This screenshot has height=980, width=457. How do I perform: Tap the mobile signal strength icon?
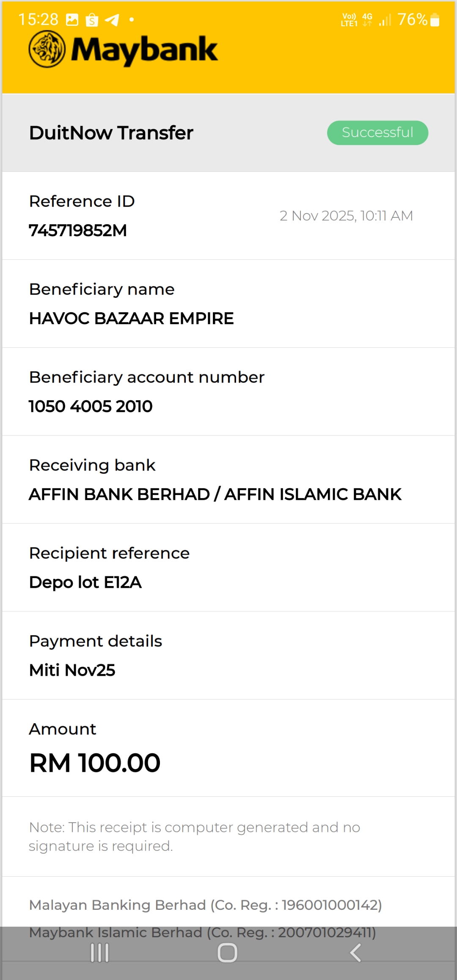coord(385,20)
